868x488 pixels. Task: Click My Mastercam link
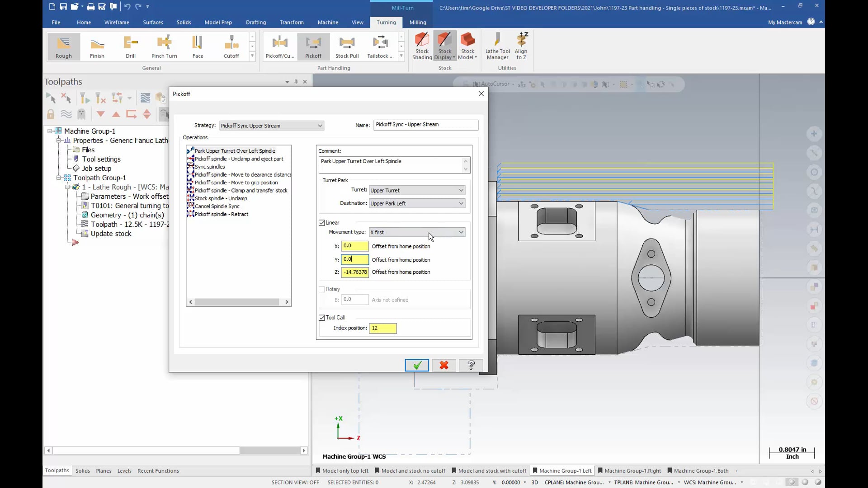coord(785,22)
